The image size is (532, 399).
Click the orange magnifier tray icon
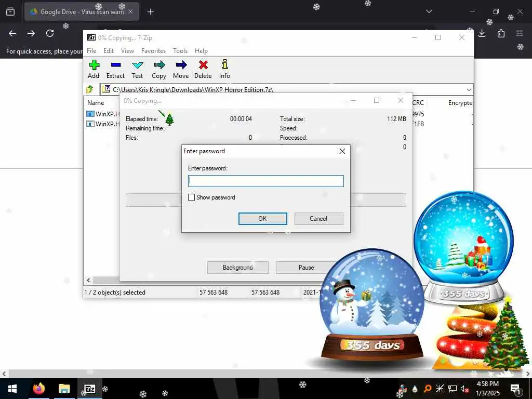pos(428,389)
